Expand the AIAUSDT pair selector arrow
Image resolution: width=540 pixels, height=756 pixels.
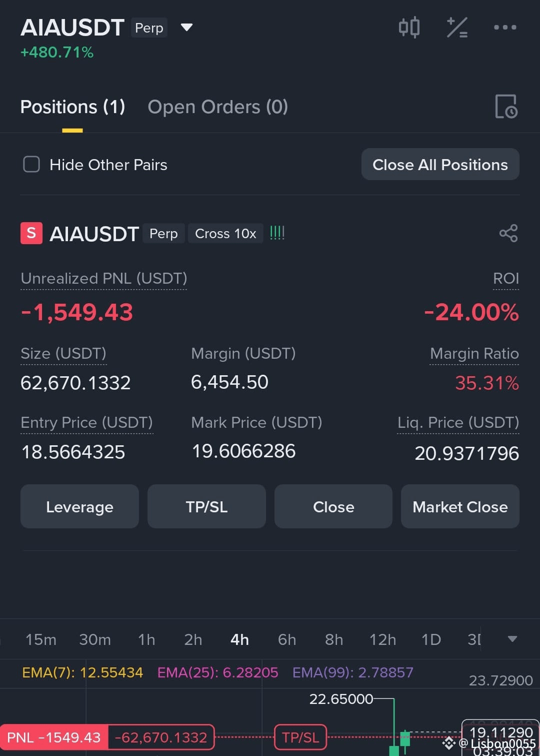(186, 27)
